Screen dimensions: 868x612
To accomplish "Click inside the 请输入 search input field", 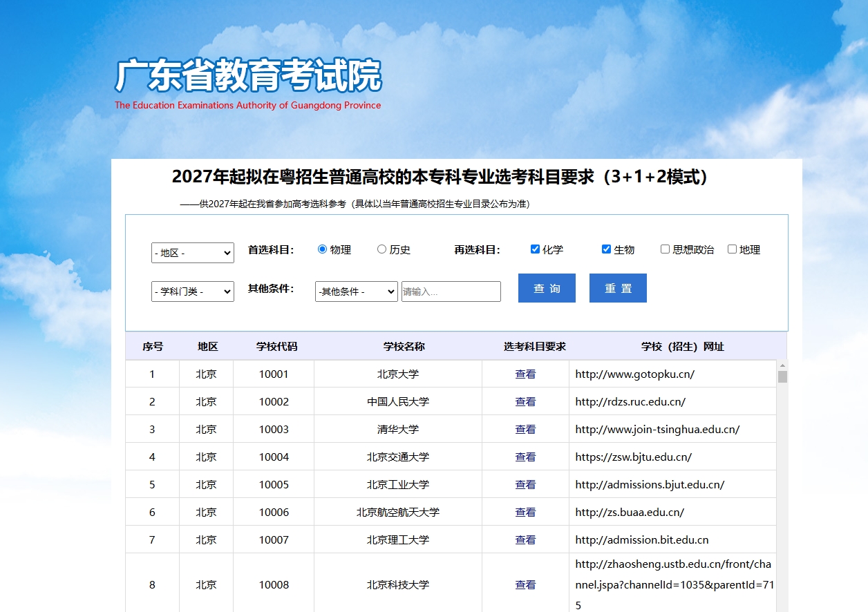I will (x=450, y=291).
